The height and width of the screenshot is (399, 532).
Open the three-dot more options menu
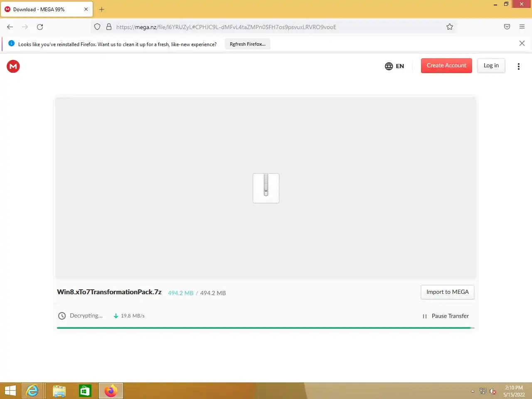pos(518,66)
